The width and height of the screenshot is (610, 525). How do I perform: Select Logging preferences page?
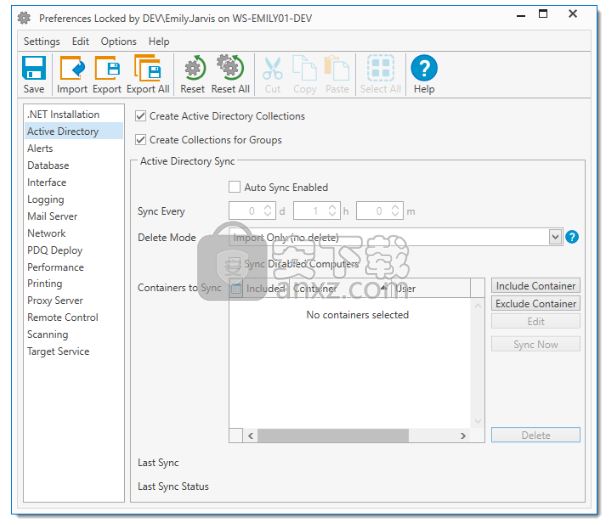74,200
